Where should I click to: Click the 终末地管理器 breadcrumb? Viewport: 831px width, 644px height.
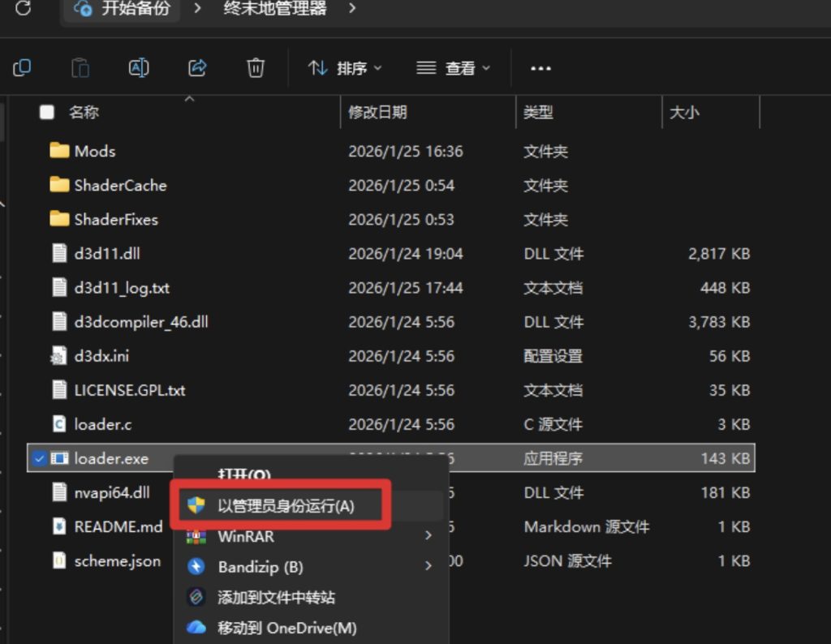pos(275,9)
